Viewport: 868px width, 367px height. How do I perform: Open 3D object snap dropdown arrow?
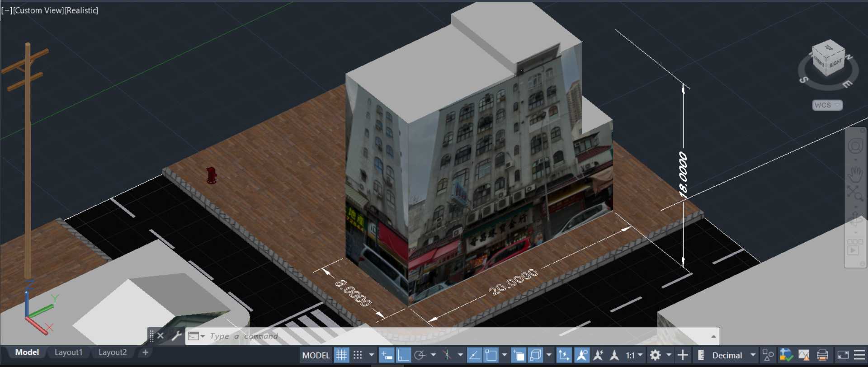[549, 355]
